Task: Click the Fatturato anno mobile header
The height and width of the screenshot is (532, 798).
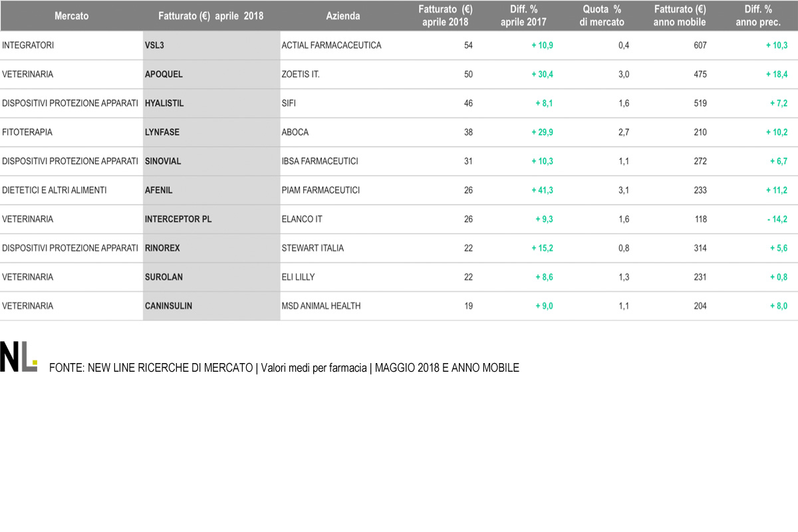Action: [x=680, y=15]
